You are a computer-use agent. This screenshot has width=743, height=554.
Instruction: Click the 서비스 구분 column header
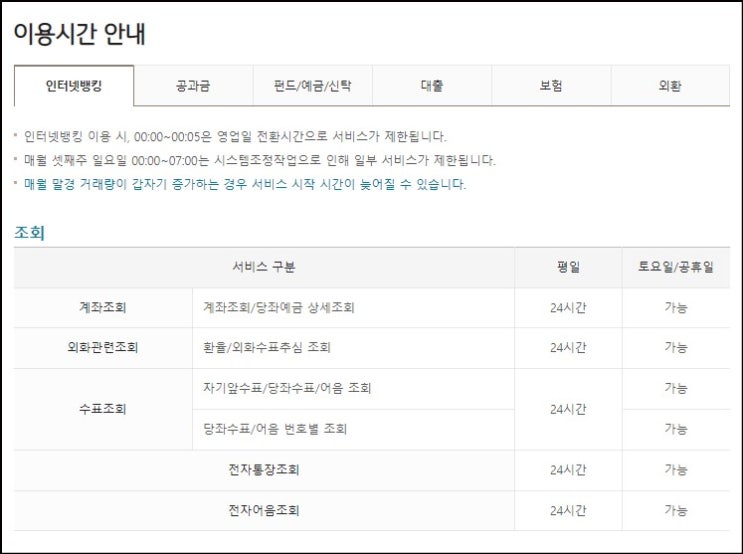click(264, 267)
